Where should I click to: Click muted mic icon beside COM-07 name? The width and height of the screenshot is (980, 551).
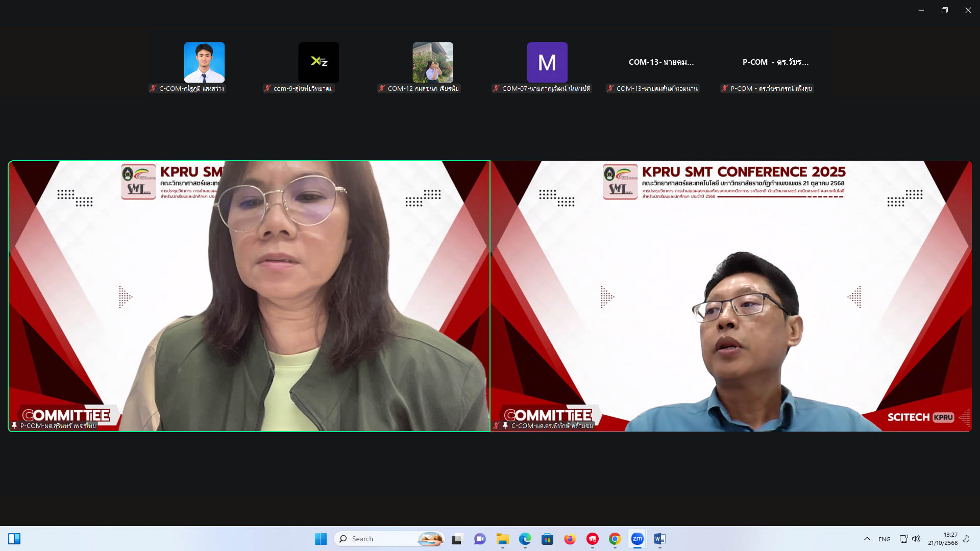tap(496, 88)
